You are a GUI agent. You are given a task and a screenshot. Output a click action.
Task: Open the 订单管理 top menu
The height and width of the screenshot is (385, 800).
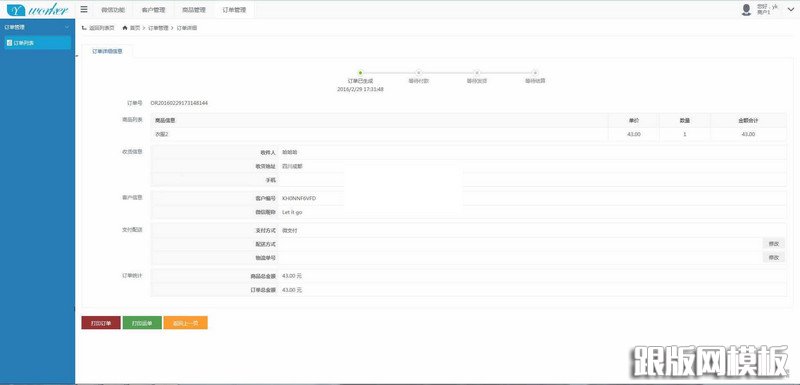click(234, 10)
